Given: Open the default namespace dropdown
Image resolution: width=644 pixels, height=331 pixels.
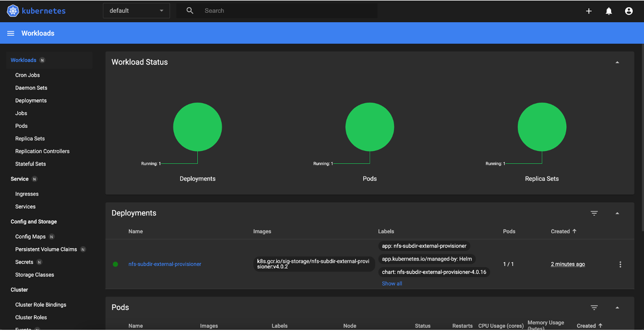Looking at the screenshot, I should (136, 10).
